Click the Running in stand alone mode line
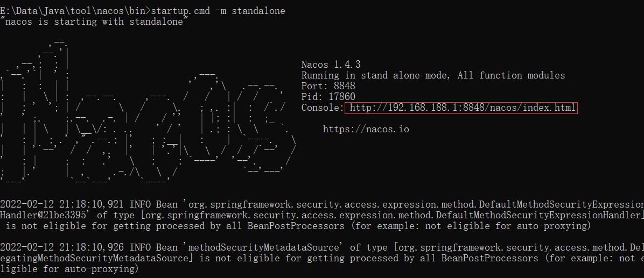The width and height of the screenshot is (644, 278). [433, 75]
